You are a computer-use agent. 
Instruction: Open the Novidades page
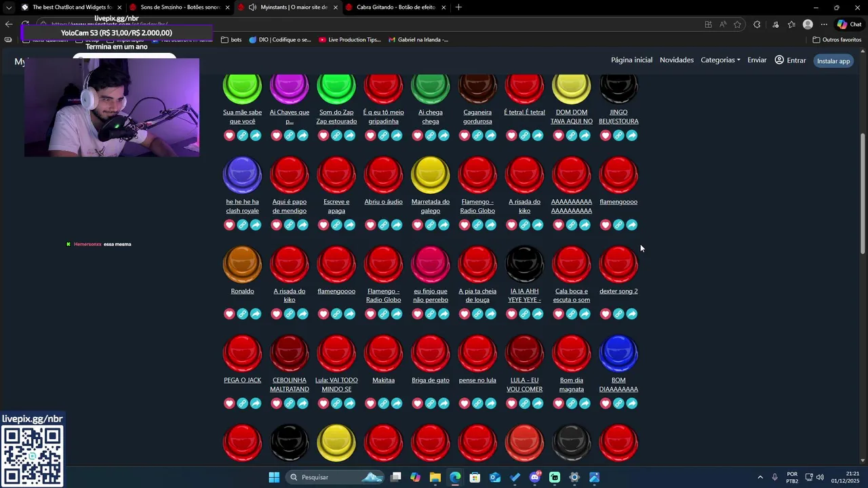pyautogui.click(x=677, y=60)
